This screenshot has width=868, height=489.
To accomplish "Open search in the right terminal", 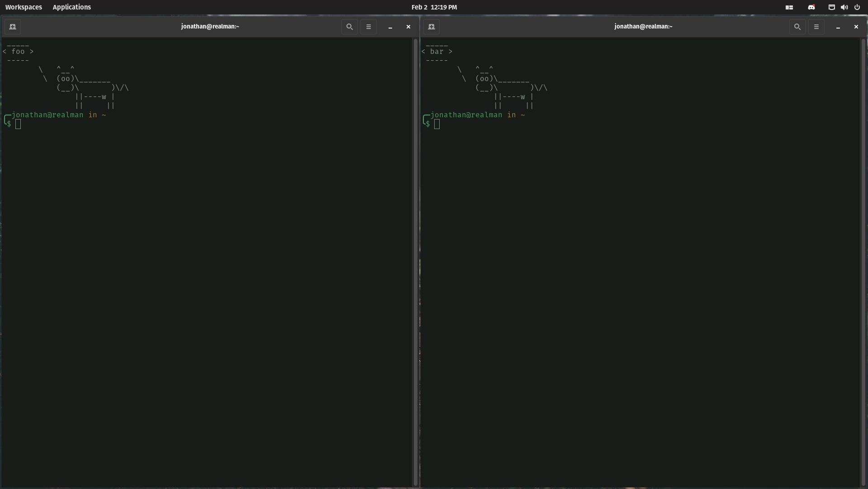I will click(x=798, y=27).
